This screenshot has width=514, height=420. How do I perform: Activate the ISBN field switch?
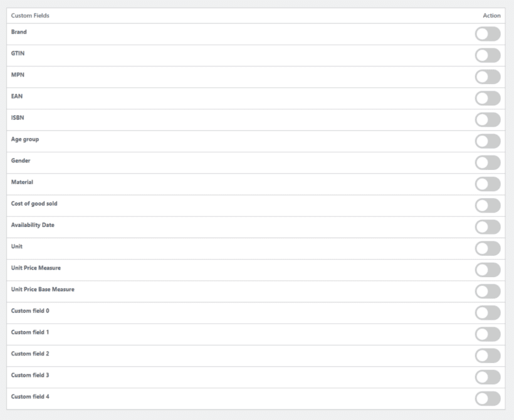pyautogui.click(x=486, y=118)
